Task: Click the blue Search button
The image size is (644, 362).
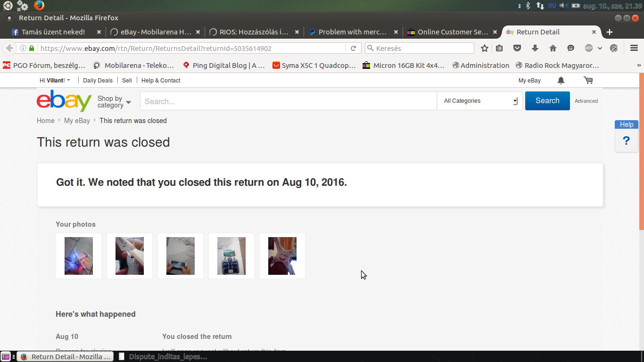Action: click(547, 101)
